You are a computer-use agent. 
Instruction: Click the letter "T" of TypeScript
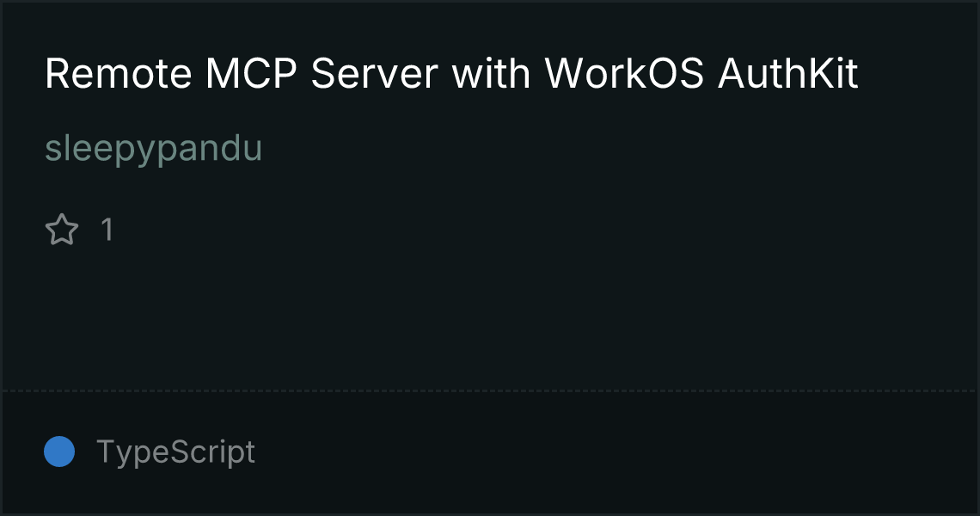pos(106,451)
